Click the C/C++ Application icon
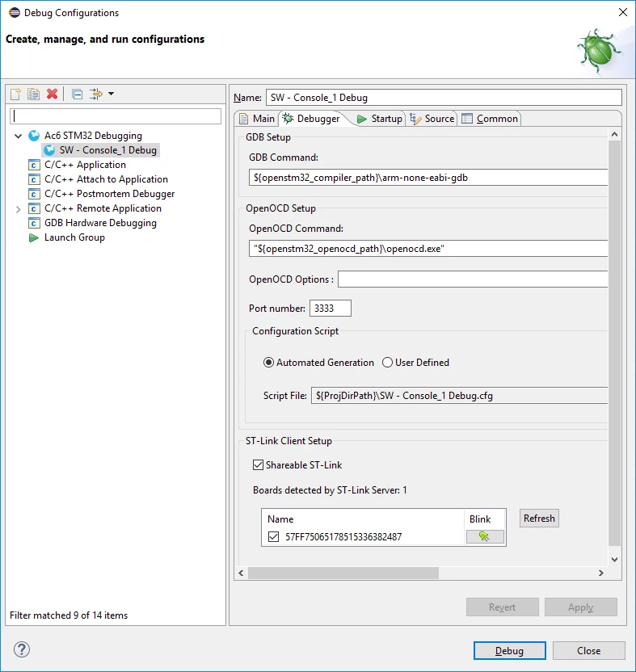The width and height of the screenshot is (636, 672). pos(34,165)
